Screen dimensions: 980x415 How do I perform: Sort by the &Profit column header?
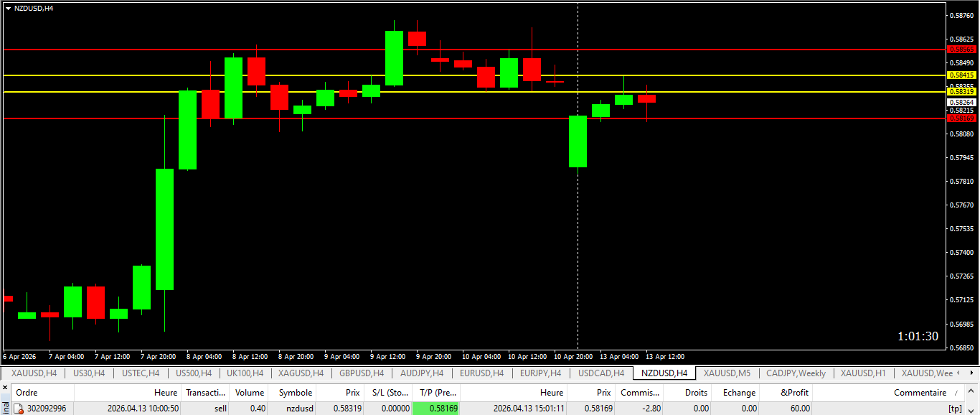pos(786,393)
